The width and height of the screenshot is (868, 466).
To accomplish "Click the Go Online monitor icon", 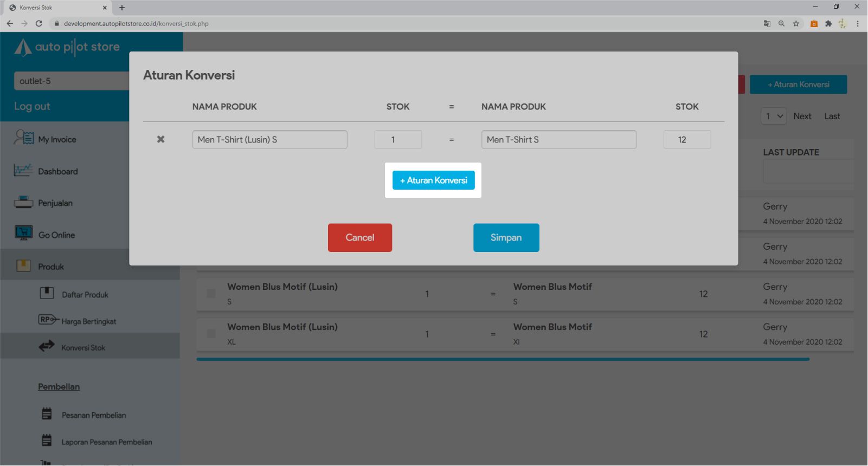I will 23,234.
